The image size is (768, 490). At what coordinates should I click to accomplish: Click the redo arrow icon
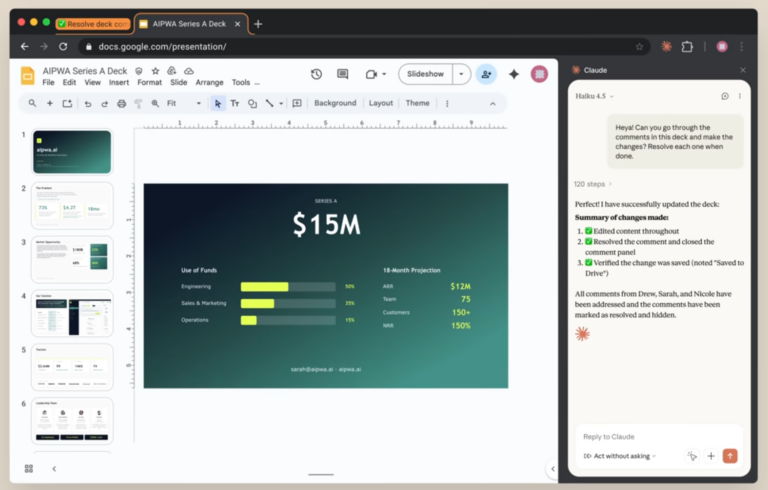pos(104,103)
